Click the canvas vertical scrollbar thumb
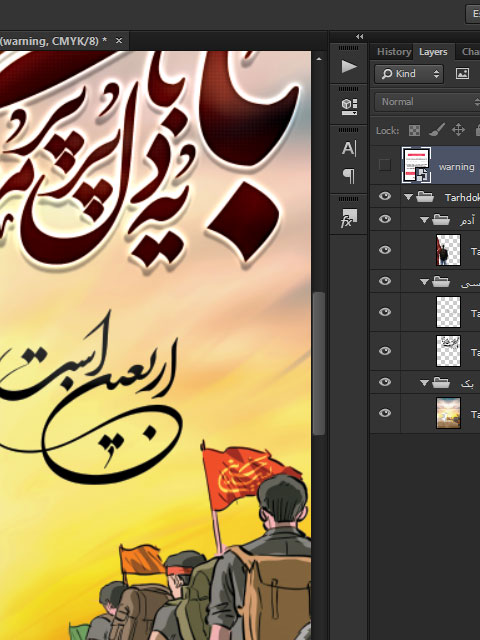 coord(319,363)
